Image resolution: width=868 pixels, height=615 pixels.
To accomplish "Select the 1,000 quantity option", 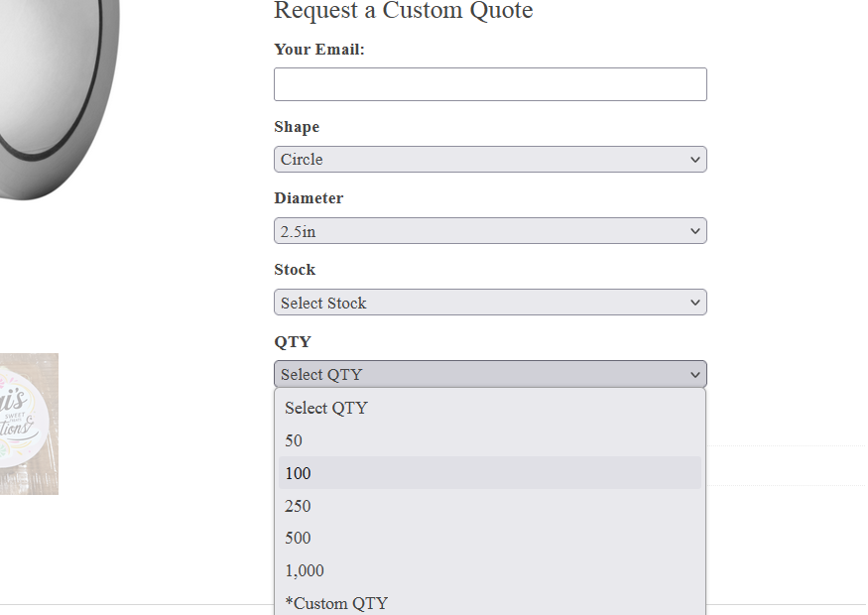I will coord(305,570).
